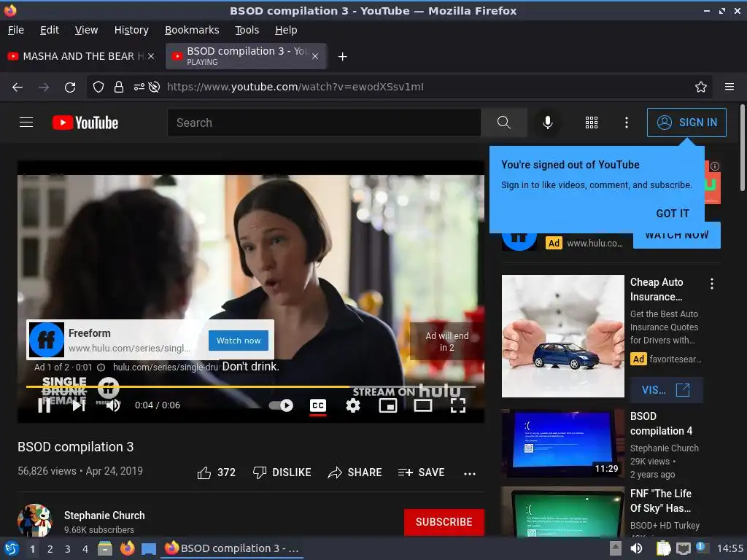Screen dimensions: 747x560
Task: Click the VIS... visit site button
Action: 666,390
